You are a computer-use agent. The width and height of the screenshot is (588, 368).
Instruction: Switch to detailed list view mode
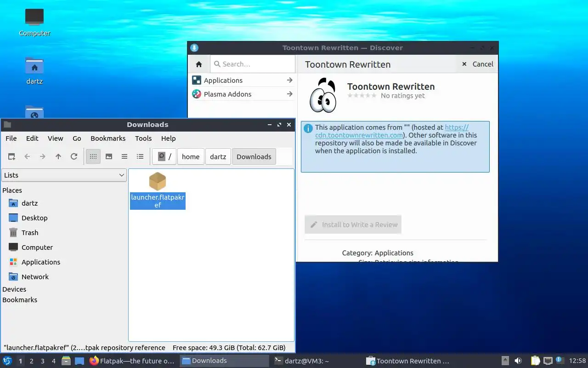tap(140, 156)
